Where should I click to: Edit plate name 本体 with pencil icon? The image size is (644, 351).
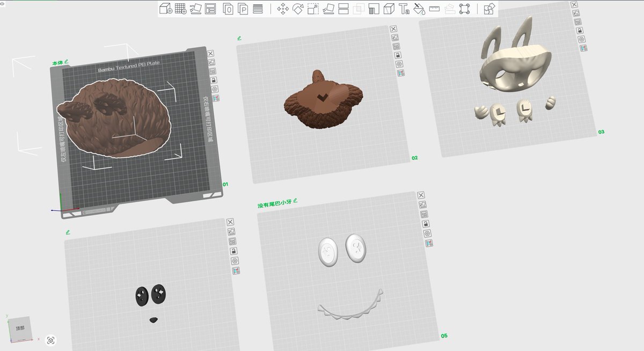pos(67,62)
